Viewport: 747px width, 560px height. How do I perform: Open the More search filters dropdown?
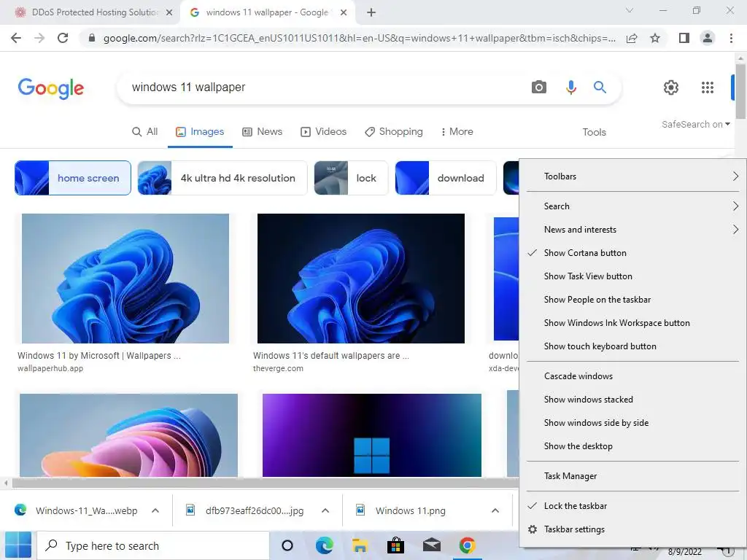[x=457, y=132]
